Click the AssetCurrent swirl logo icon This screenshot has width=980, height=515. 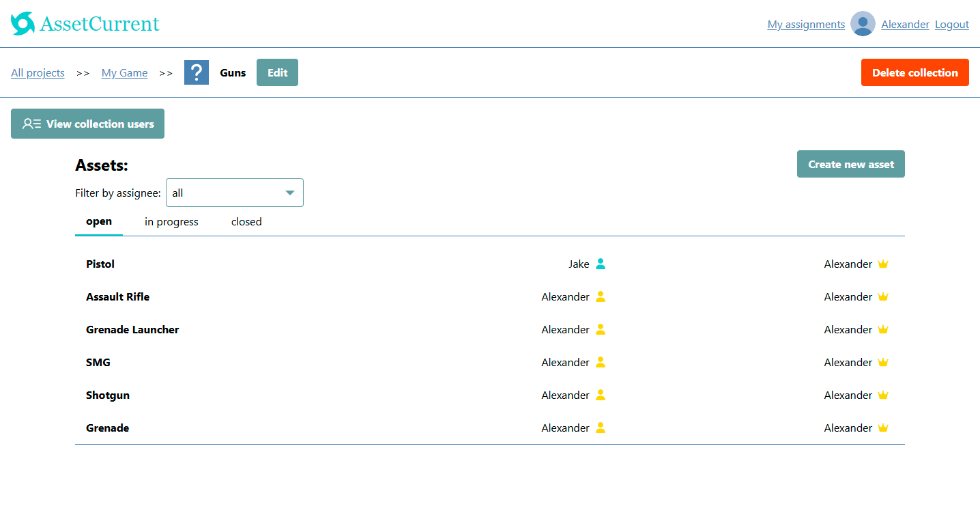pos(23,24)
